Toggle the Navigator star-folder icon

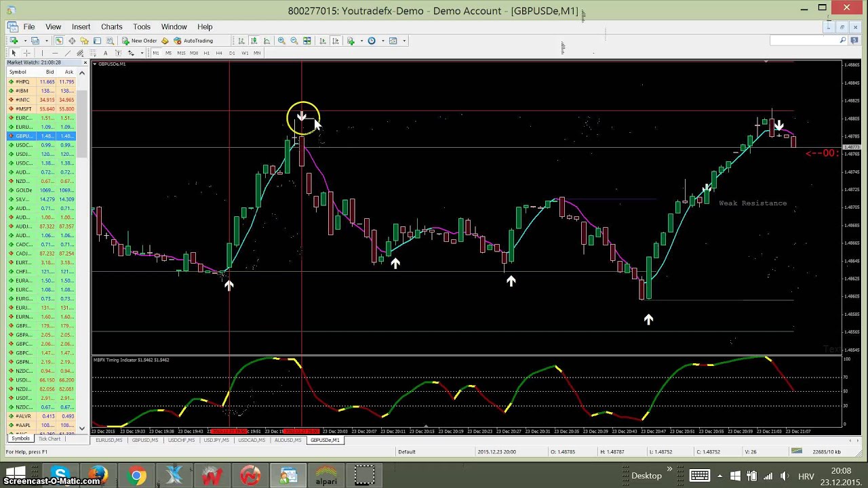click(x=84, y=41)
